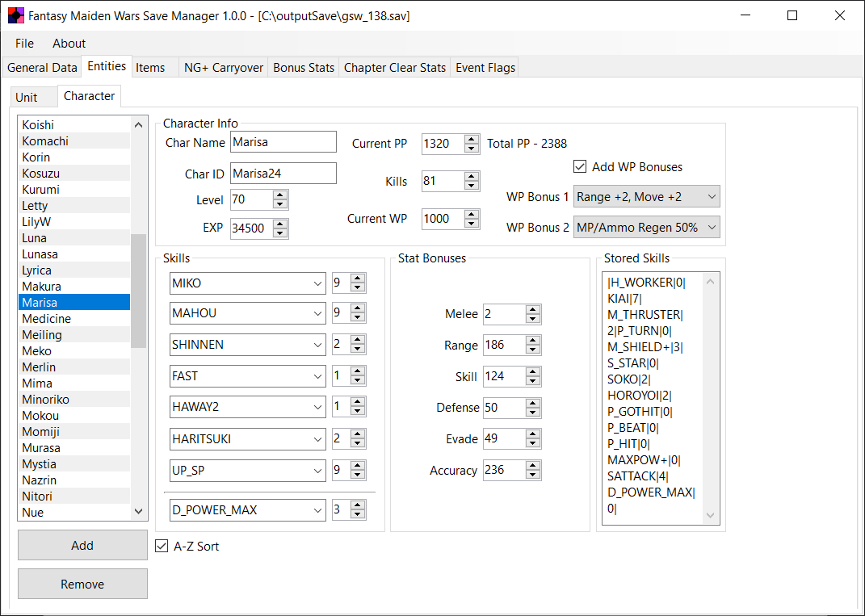The height and width of the screenshot is (616, 865).
Task: Click the Char ID input field
Action: pos(283,173)
